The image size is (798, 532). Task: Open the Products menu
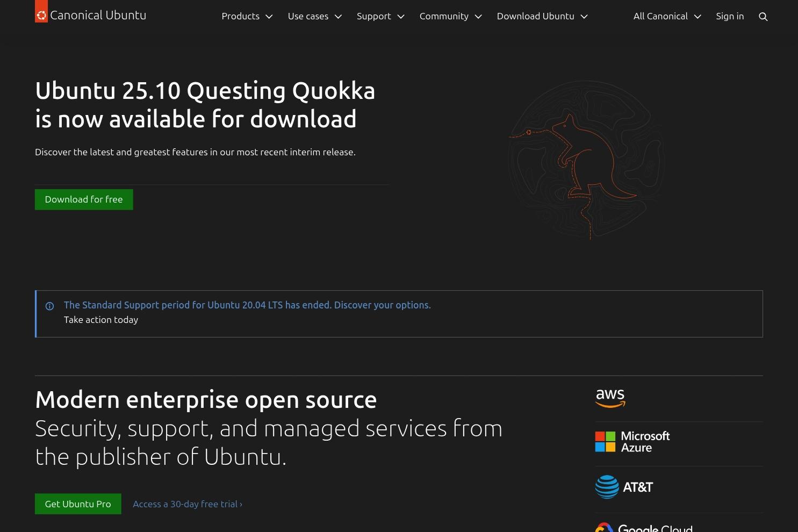[x=247, y=16]
